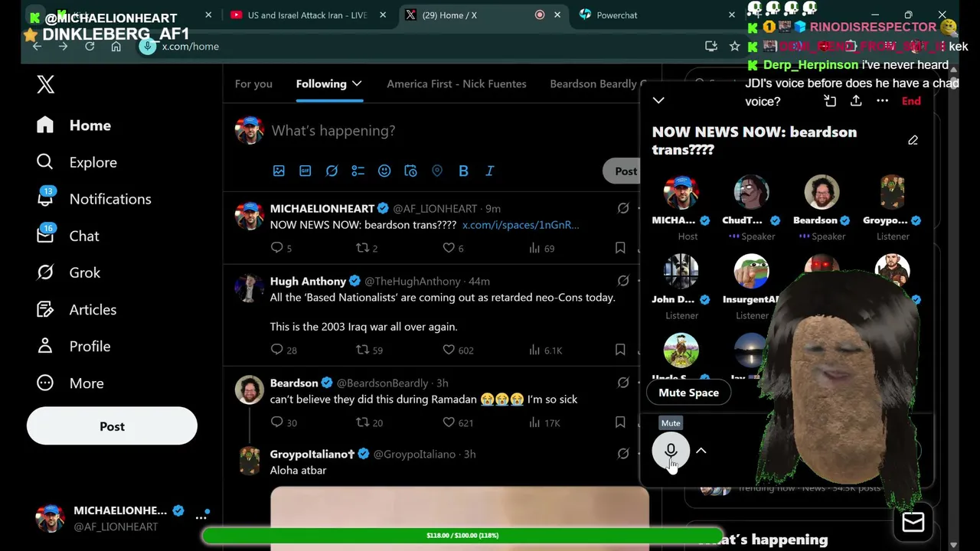Open Grok enhance icon in composer
Image resolution: width=980 pixels, height=551 pixels.
pyautogui.click(x=332, y=171)
